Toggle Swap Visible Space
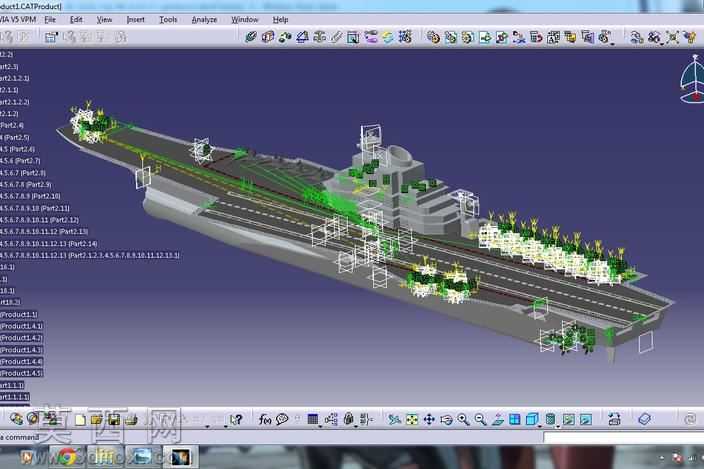 tap(585, 420)
